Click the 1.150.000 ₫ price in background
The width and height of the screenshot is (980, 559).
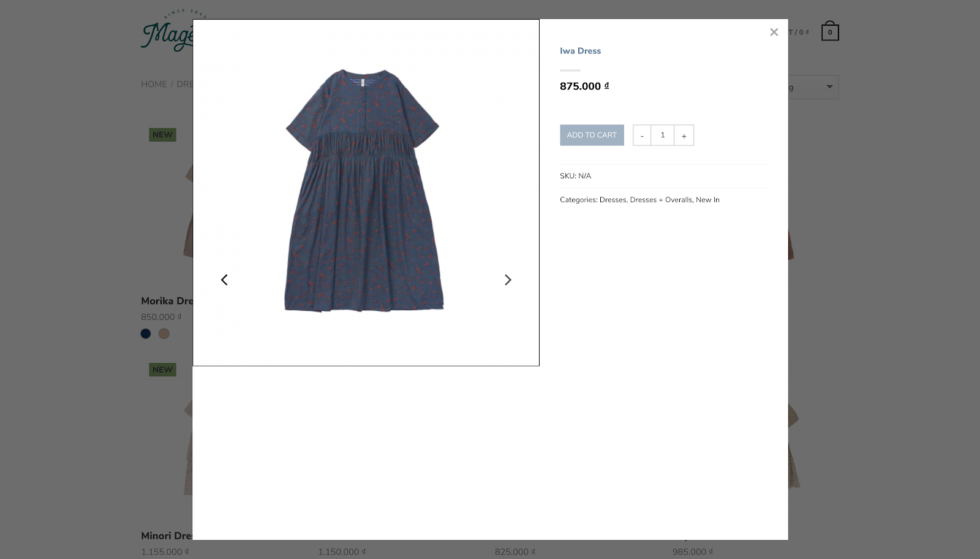[x=342, y=552]
